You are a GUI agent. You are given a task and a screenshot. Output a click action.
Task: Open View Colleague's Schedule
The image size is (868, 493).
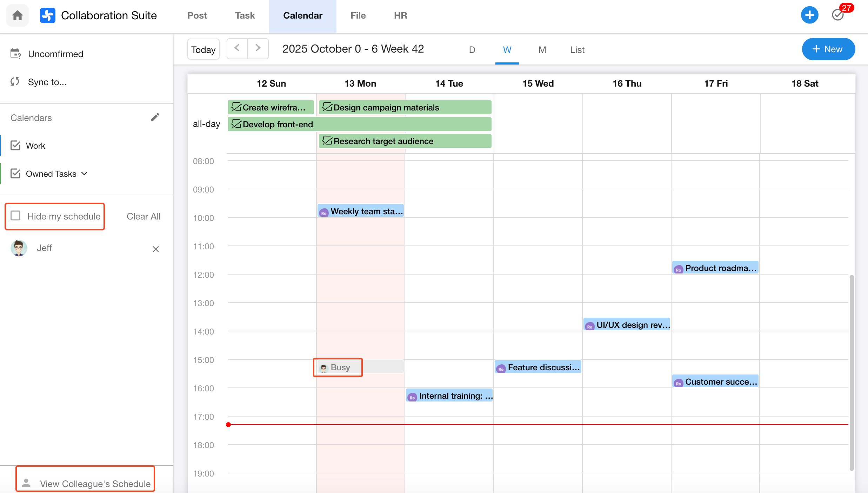click(x=85, y=483)
